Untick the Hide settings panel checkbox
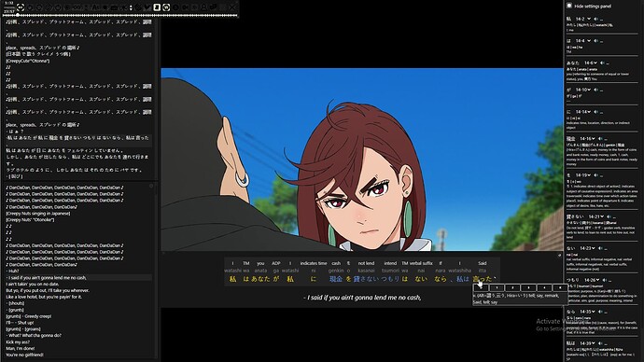Screen dimensions: 644x362 pyautogui.click(x=569, y=6)
